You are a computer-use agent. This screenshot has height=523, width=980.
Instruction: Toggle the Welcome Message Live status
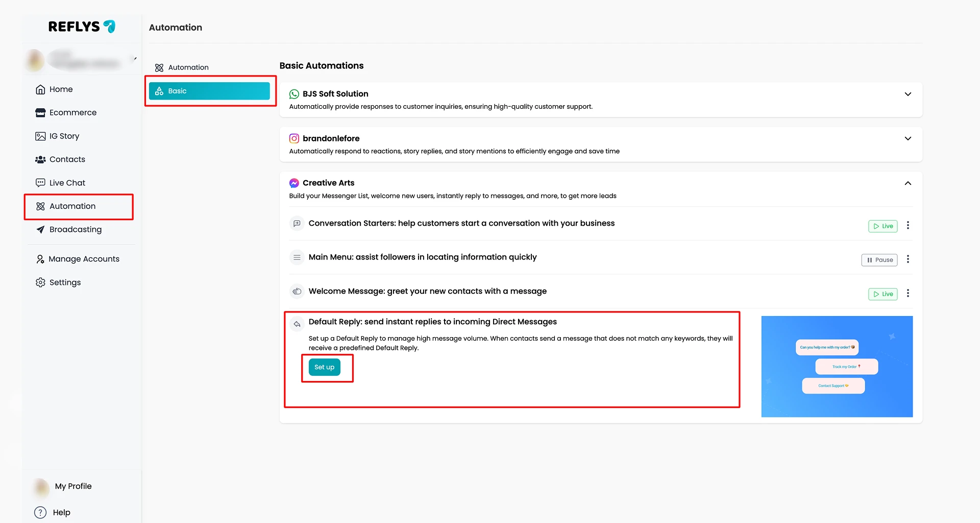[x=883, y=294]
